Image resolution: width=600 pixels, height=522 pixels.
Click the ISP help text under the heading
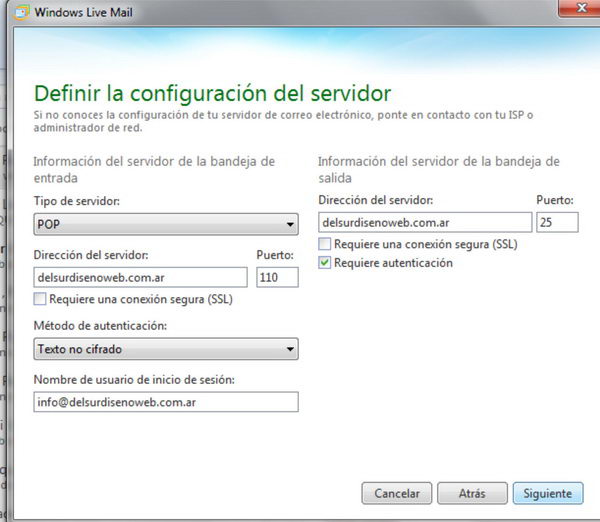point(283,121)
